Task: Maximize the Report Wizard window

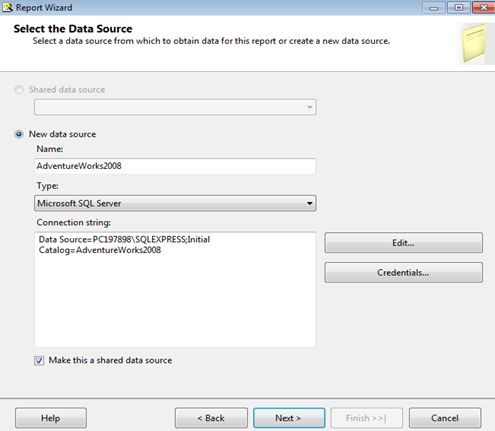Action: (x=459, y=7)
